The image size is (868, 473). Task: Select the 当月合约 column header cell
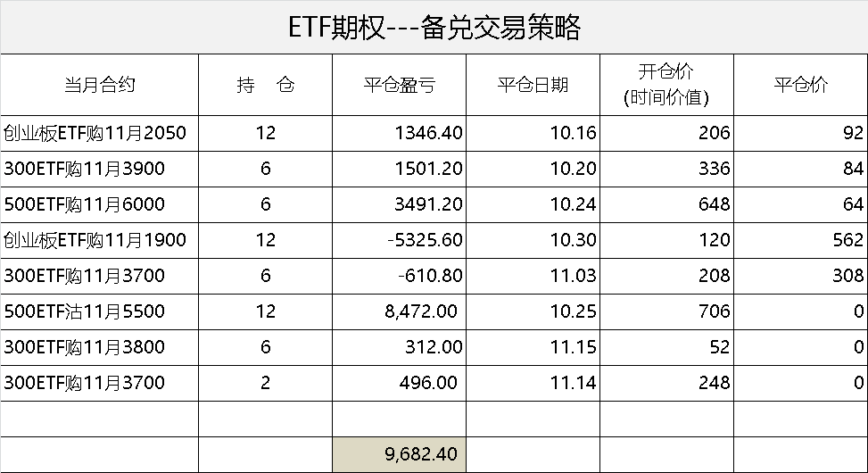click(x=99, y=85)
